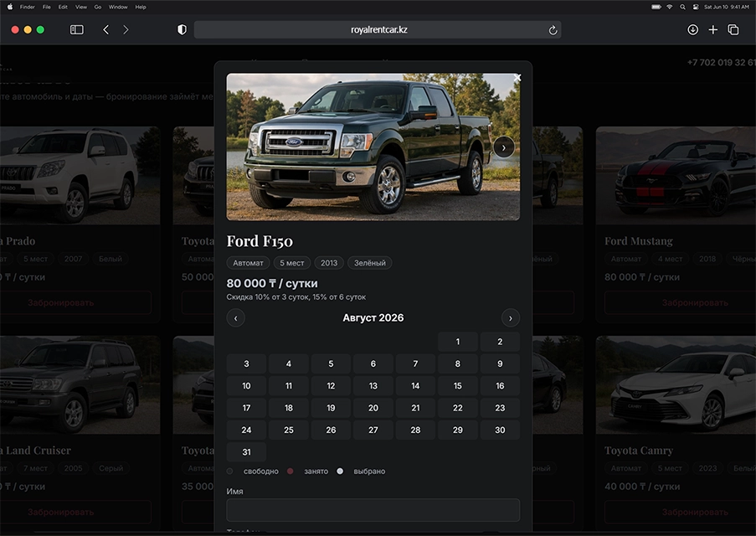
Task: Open the Go menu
Action: point(98,7)
